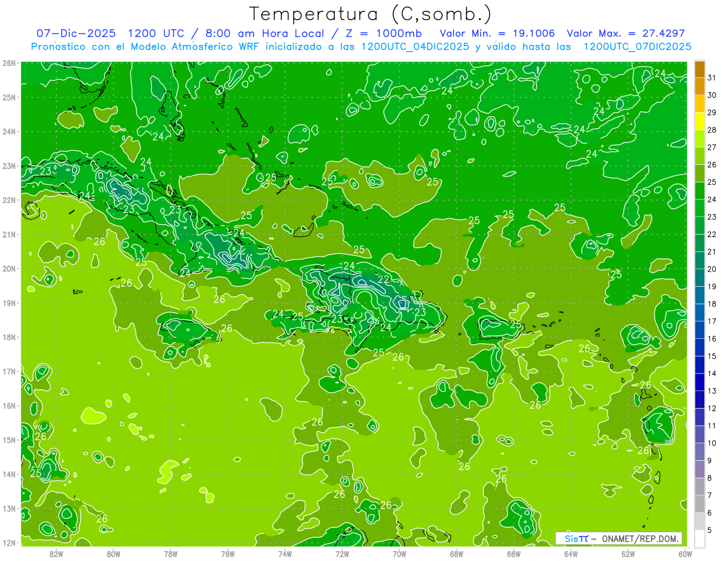Click the "78W" longitude axis label

[170, 554]
